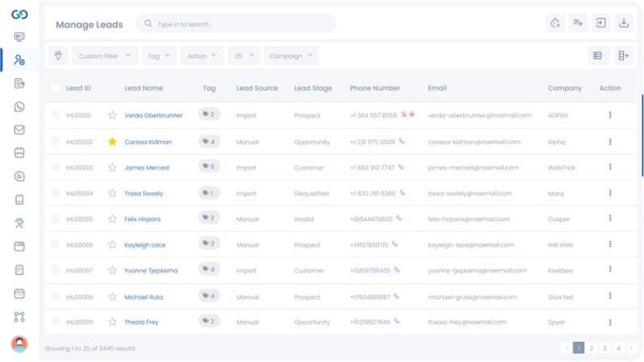Open lead Theola Frey
Viewport: 644px width, 362px height.
tap(141, 322)
